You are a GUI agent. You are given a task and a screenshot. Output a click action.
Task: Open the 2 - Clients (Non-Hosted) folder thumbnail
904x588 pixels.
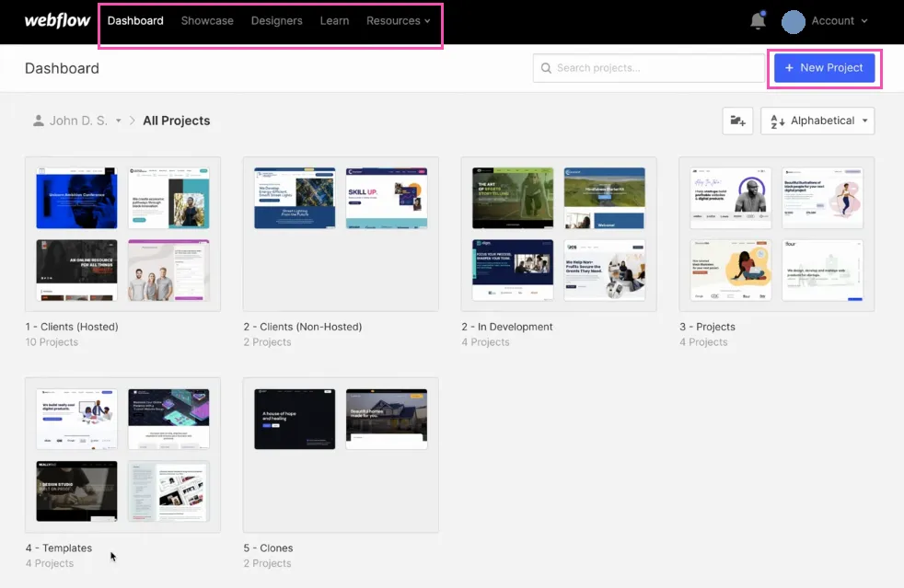[x=341, y=234]
